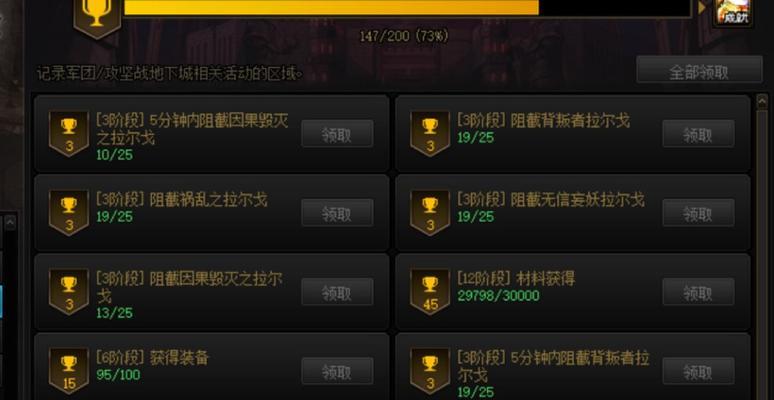Click trophy badge for 5分钟内阻截因果毁灭之拉尔戈
The width and height of the screenshot is (774, 400).
tap(69, 133)
